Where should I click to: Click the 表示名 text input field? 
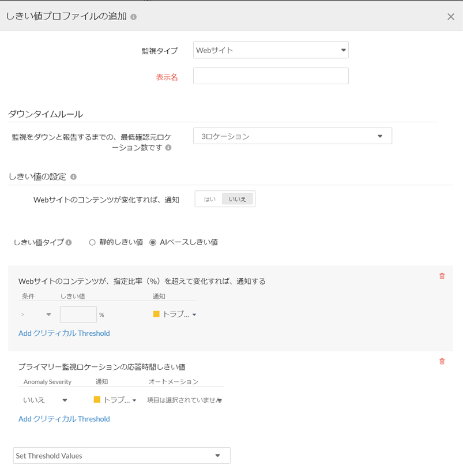[270, 76]
